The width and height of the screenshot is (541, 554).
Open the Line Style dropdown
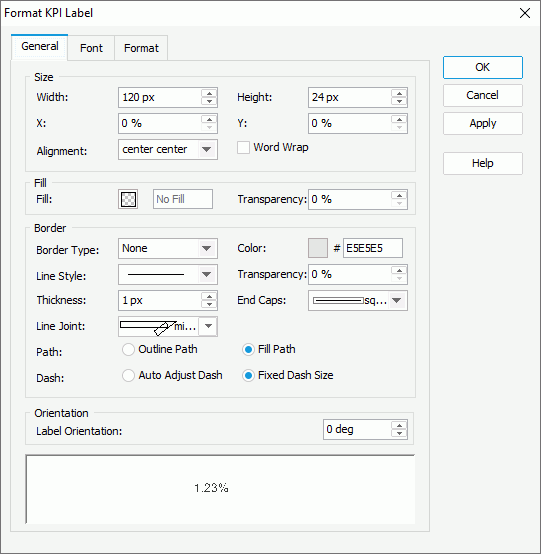point(168,275)
